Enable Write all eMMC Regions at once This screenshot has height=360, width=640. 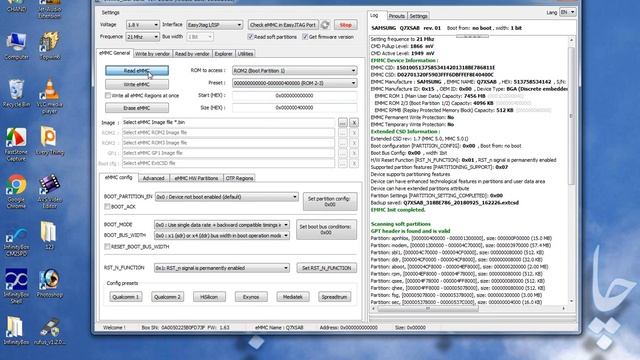pyautogui.click(x=108, y=96)
